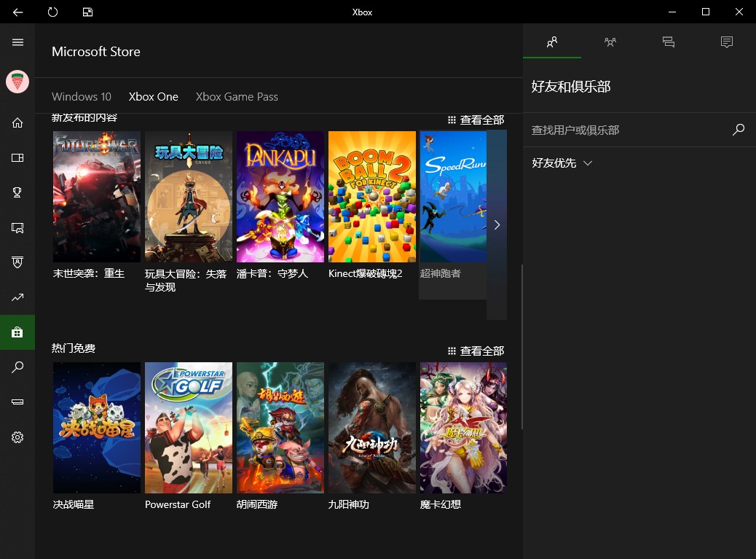756x559 pixels.
Task: Go to Home in the sidebar
Action: point(17,123)
